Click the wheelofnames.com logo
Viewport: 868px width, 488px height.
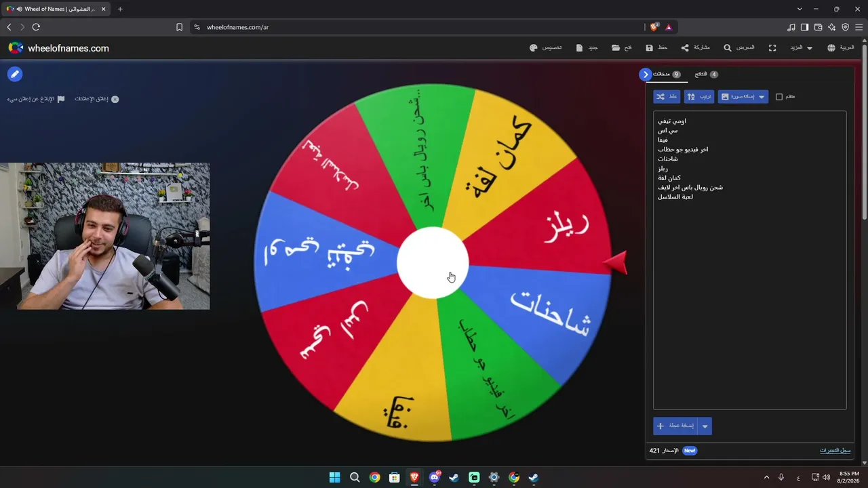pyautogui.click(x=58, y=48)
